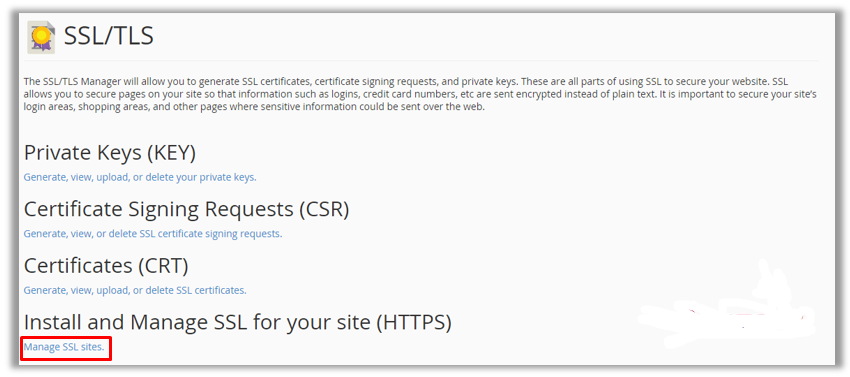Click the word 'Generate' in the private keys link
The width and height of the screenshot is (850, 377).
(44, 177)
